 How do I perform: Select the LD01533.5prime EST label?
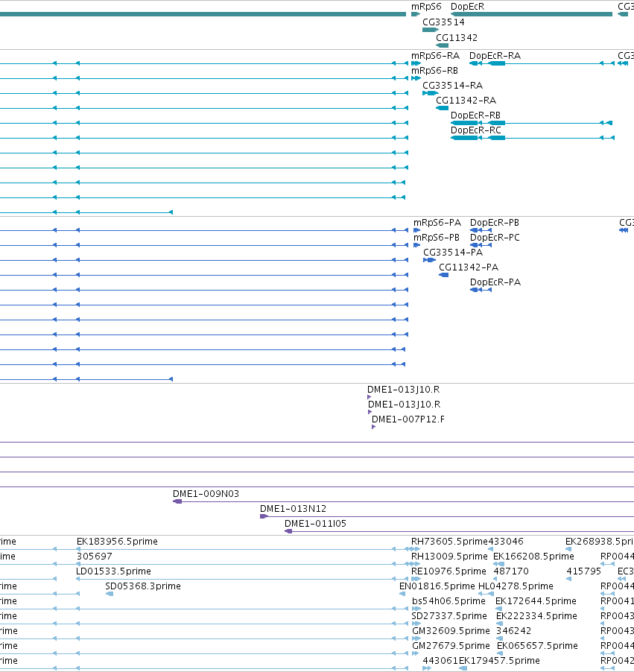[113, 571]
